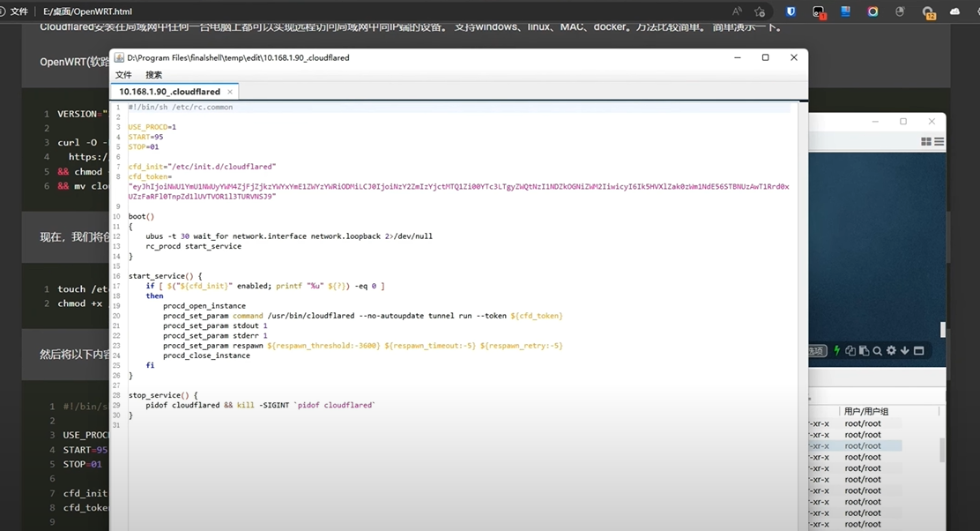Click the procd_close_instance line
The height and width of the screenshot is (531, 980).
click(x=206, y=355)
